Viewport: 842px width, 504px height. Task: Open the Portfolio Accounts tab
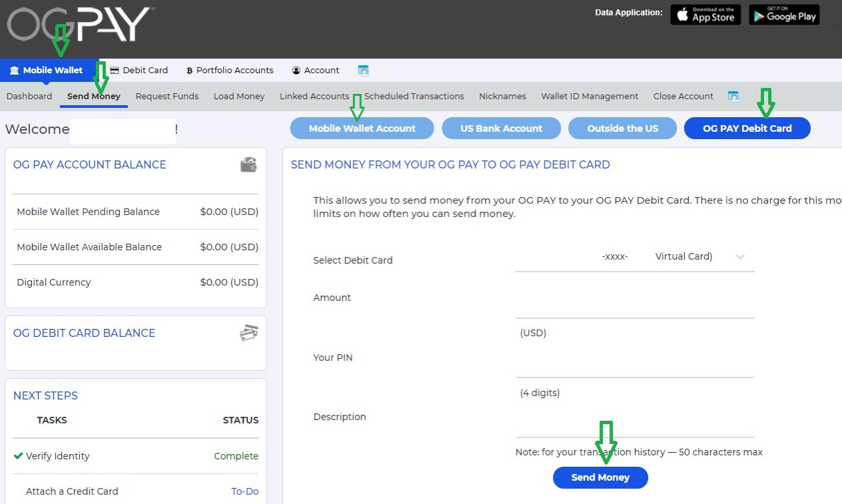tap(230, 70)
